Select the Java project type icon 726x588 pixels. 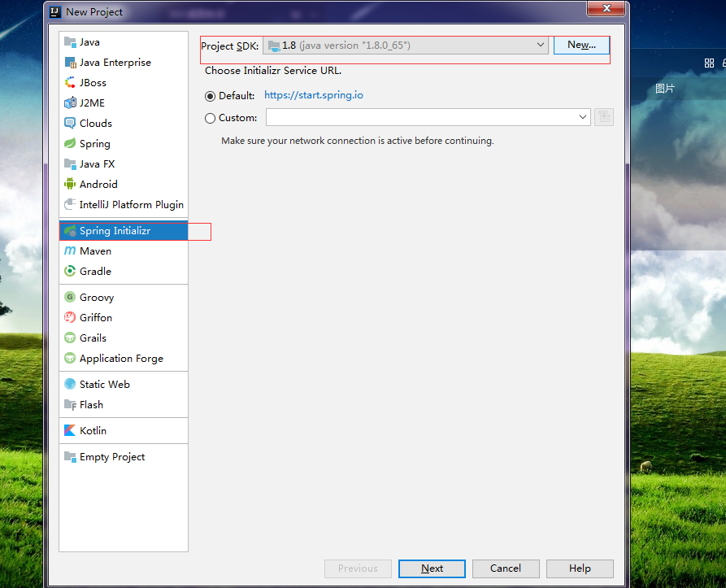(x=70, y=42)
